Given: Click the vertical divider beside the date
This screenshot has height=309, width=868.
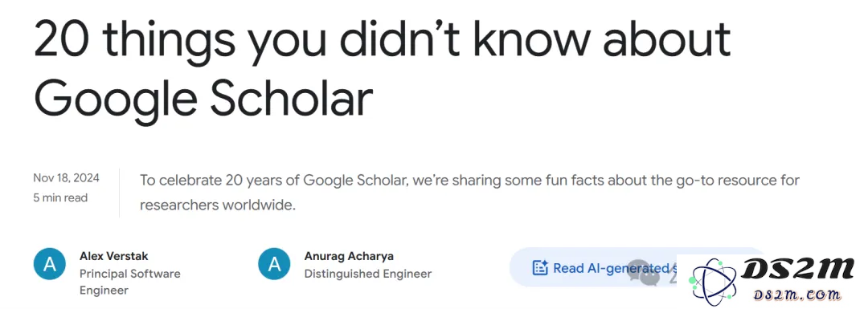Looking at the screenshot, I should point(119,193).
